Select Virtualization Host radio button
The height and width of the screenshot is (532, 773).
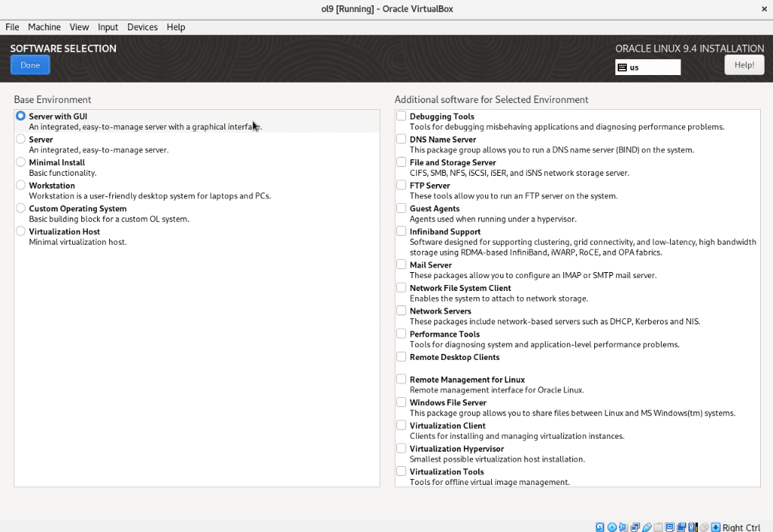point(20,230)
